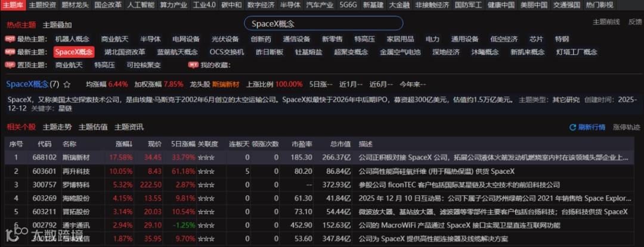Click market cap 266.37亿

click(337, 157)
